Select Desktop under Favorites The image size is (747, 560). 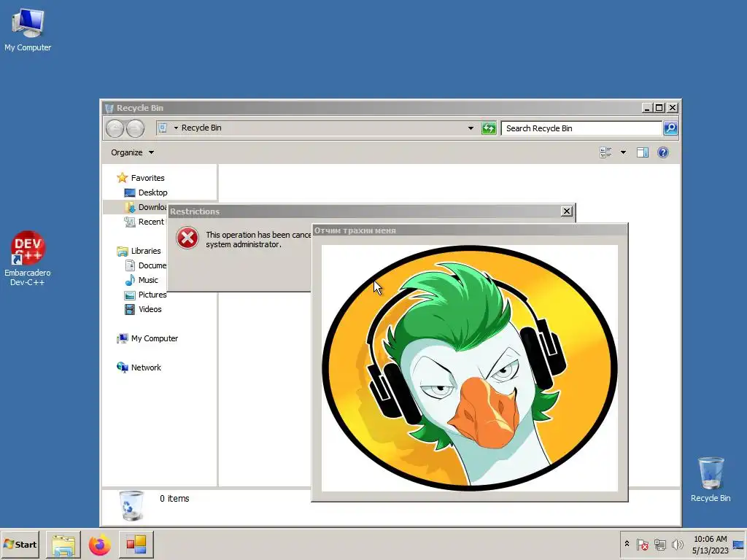[146, 192]
